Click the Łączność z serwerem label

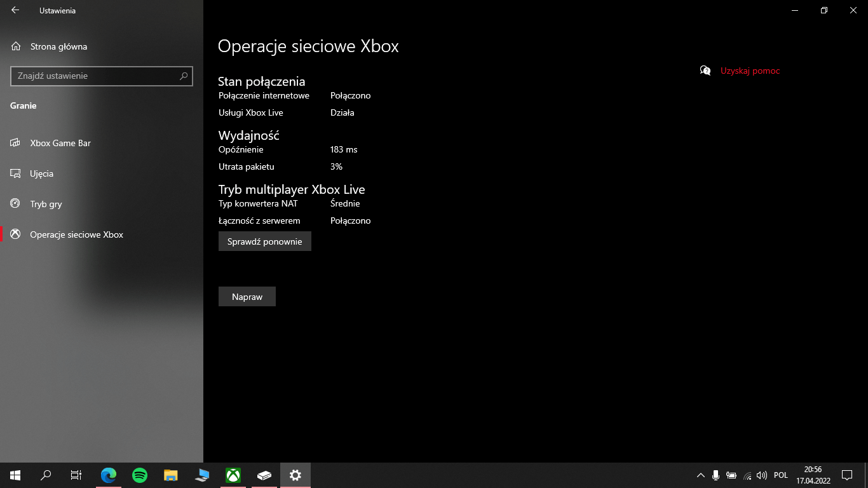[259, 221]
